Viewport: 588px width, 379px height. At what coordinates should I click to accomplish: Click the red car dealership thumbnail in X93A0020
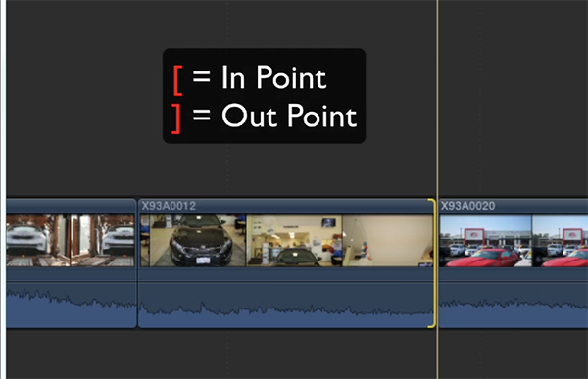[x=486, y=241]
